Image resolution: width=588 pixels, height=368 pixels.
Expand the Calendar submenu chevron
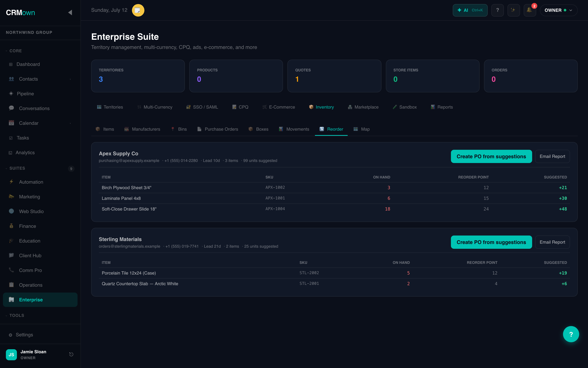point(70,123)
